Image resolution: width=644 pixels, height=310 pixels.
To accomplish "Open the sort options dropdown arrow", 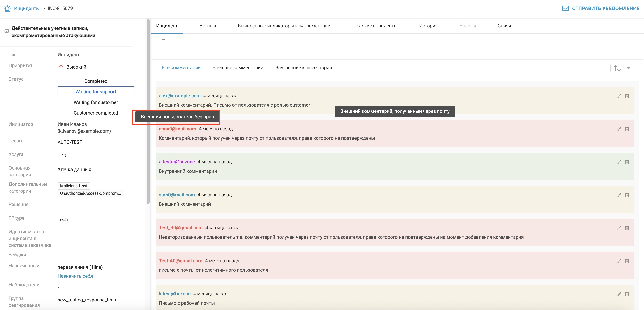I will (628, 68).
